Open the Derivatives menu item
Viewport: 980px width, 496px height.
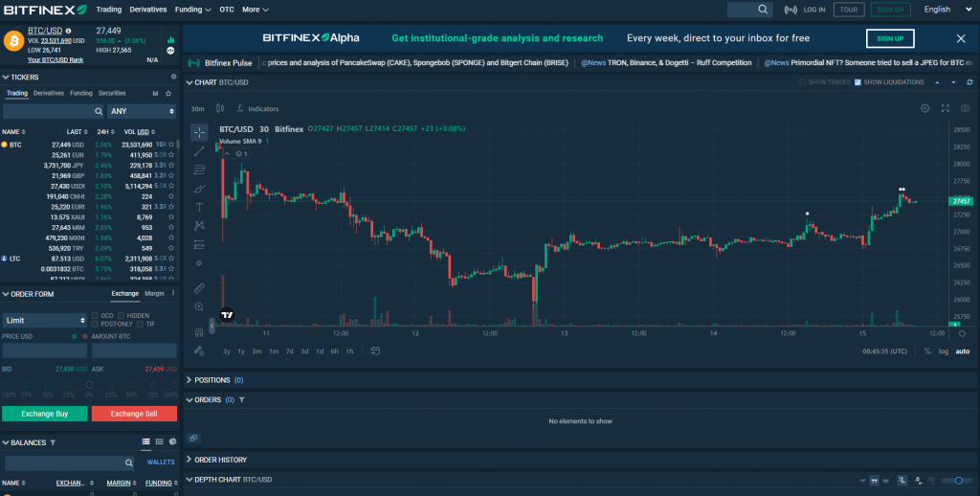click(148, 10)
